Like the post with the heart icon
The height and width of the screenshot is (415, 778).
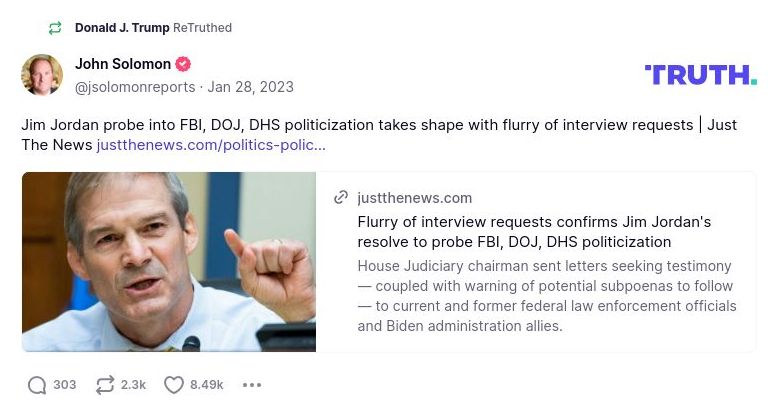pyautogui.click(x=173, y=385)
